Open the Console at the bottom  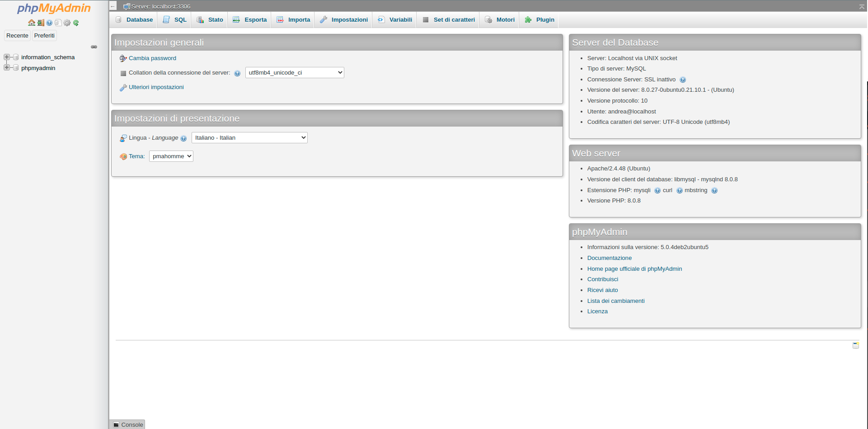pyautogui.click(x=127, y=424)
